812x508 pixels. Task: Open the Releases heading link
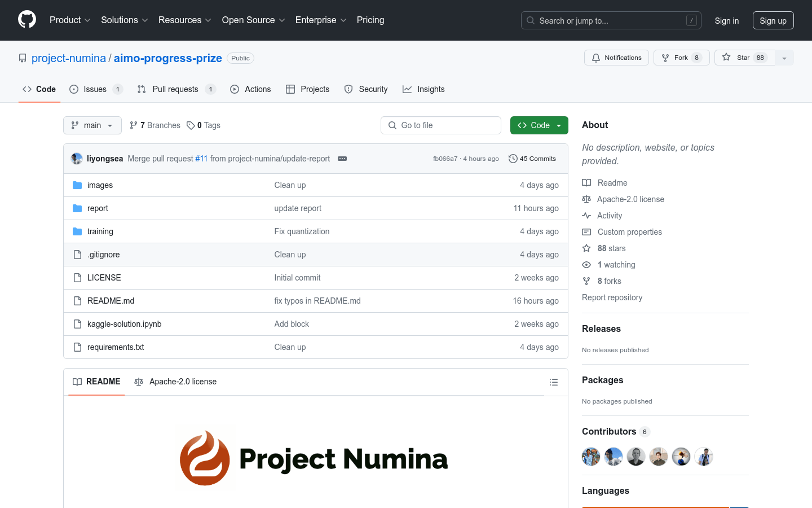(601, 329)
